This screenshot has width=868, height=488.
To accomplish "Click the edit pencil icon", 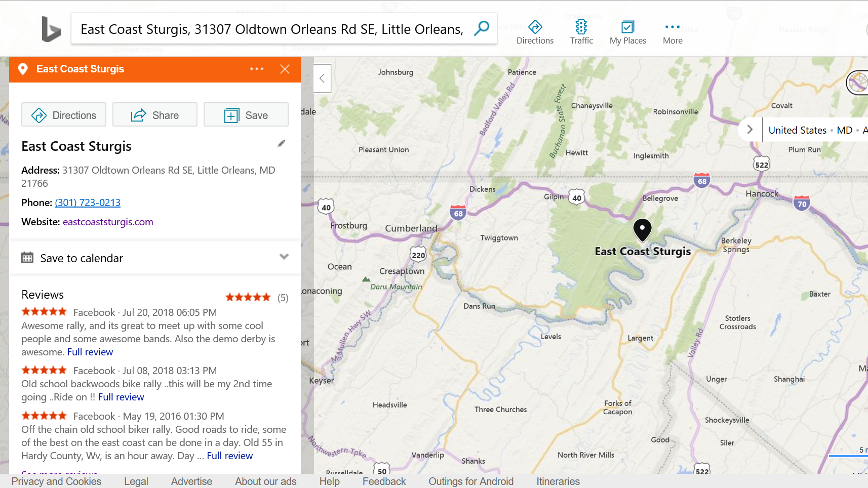I will point(282,144).
